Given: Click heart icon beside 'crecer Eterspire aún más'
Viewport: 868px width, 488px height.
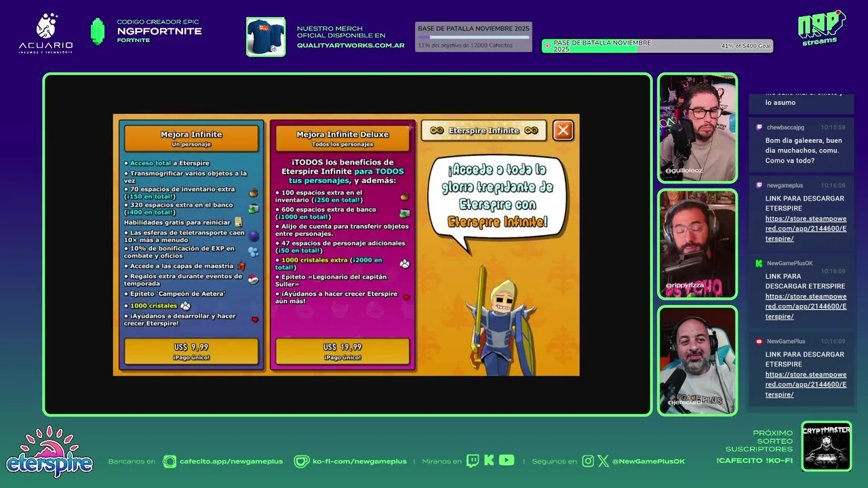Looking at the screenshot, I should click(406, 297).
